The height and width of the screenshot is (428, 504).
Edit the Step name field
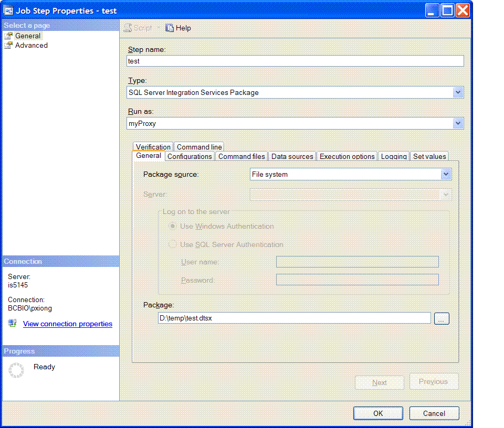(x=295, y=61)
